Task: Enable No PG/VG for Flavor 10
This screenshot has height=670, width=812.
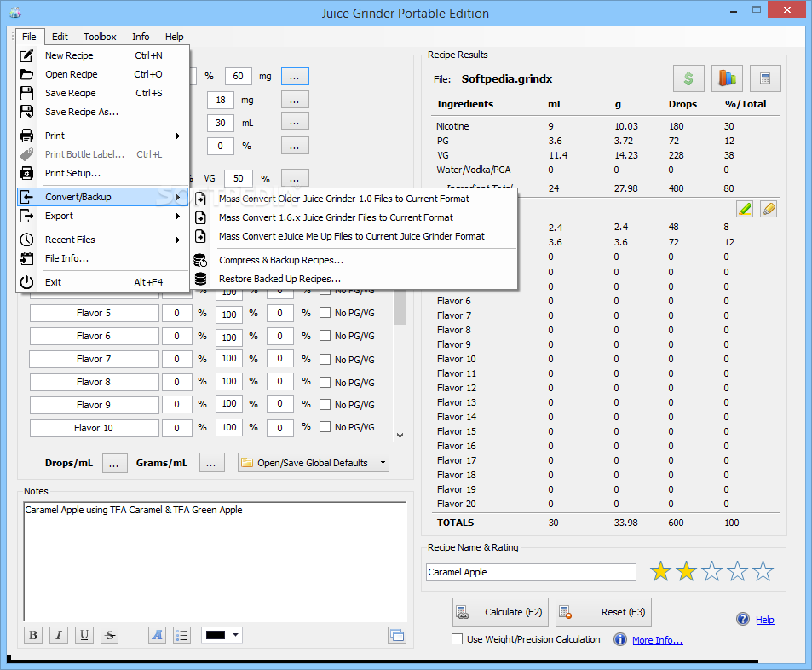Action: [325, 427]
